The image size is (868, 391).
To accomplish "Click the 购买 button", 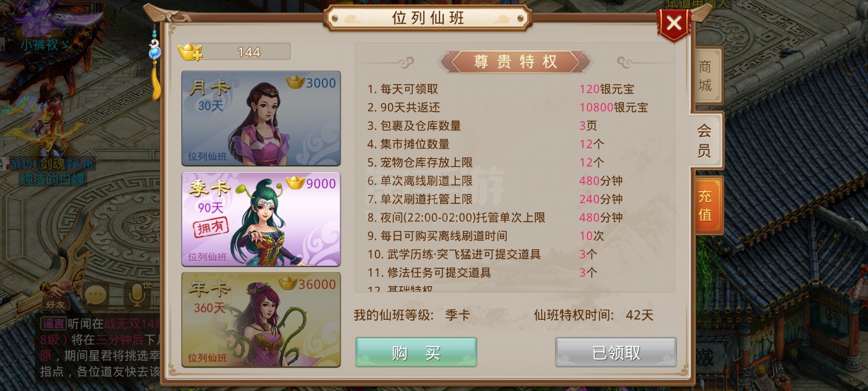I will tap(416, 352).
